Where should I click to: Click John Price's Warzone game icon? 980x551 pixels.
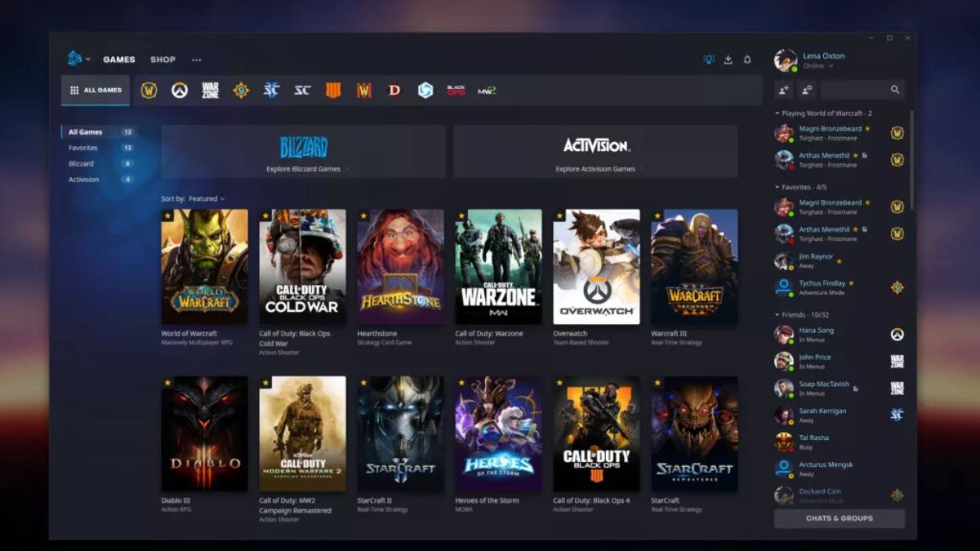pos(897,362)
